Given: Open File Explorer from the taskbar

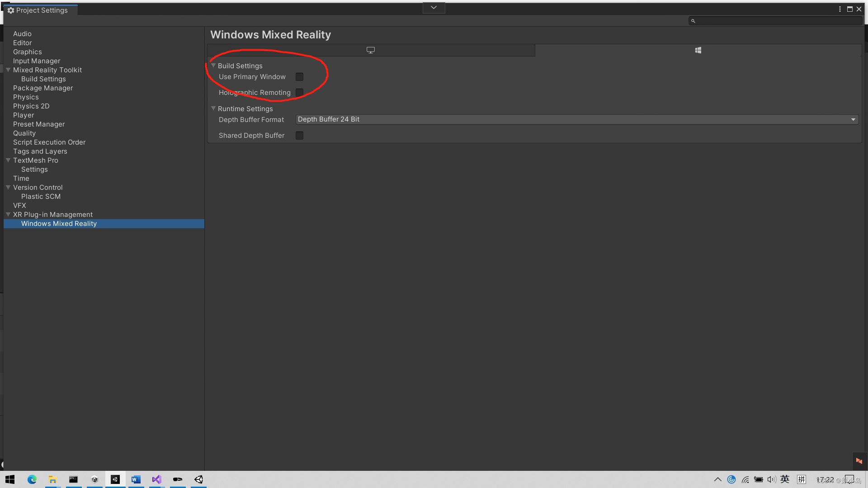Looking at the screenshot, I should click(x=52, y=479).
